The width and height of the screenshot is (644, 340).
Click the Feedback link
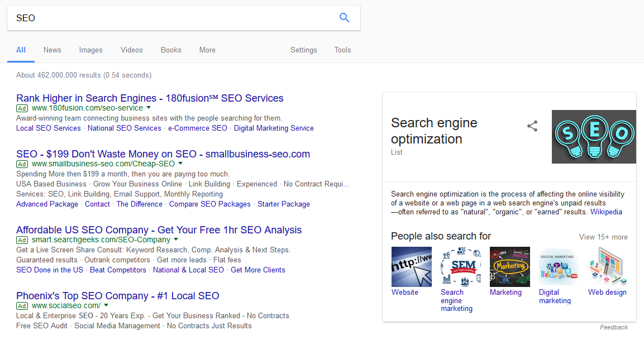(x=614, y=327)
